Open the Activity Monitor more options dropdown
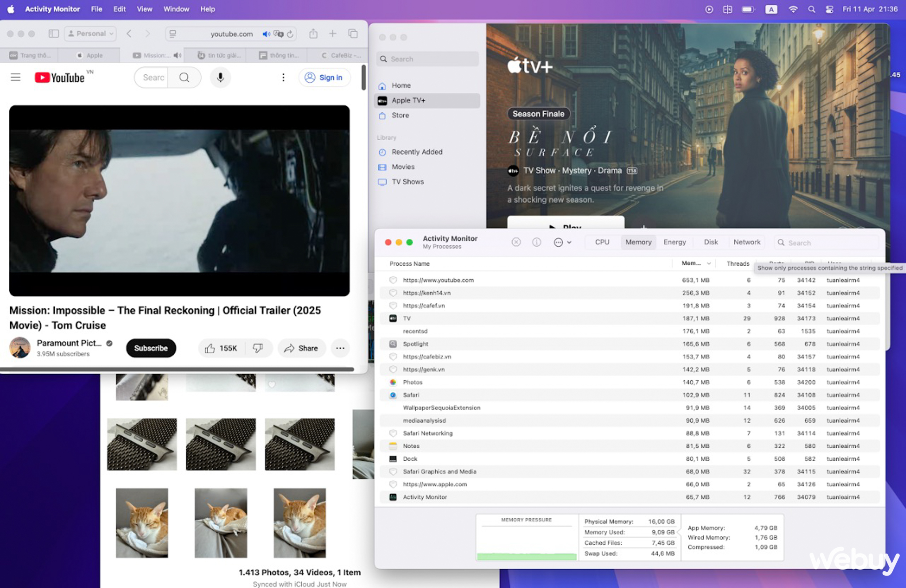 coord(563,242)
